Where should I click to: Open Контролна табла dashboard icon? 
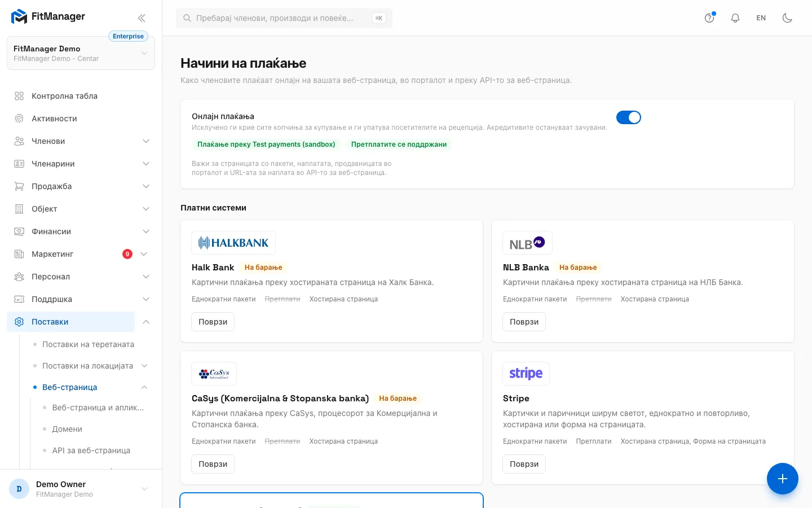tap(19, 96)
